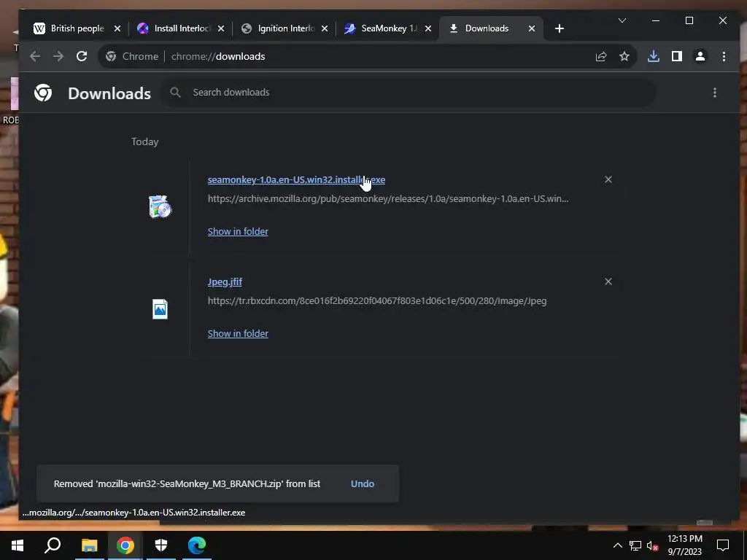The height and width of the screenshot is (560, 747).
Task: Open the Windows Start menu
Action: coord(18,545)
